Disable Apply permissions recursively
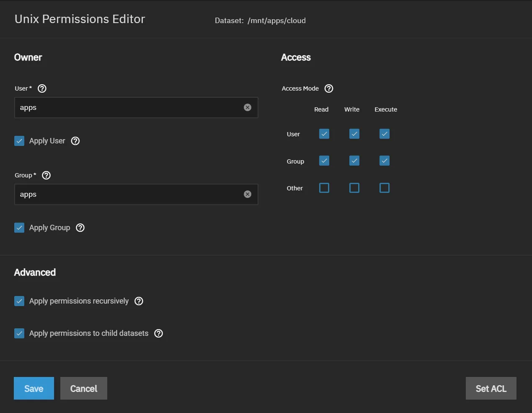This screenshot has width=532, height=413. coord(19,301)
